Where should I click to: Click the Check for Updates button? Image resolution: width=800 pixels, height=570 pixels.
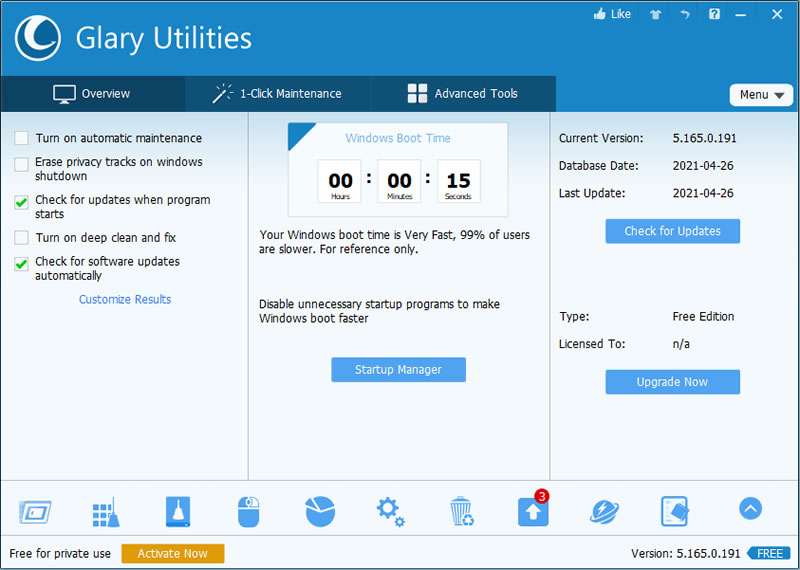(672, 231)
